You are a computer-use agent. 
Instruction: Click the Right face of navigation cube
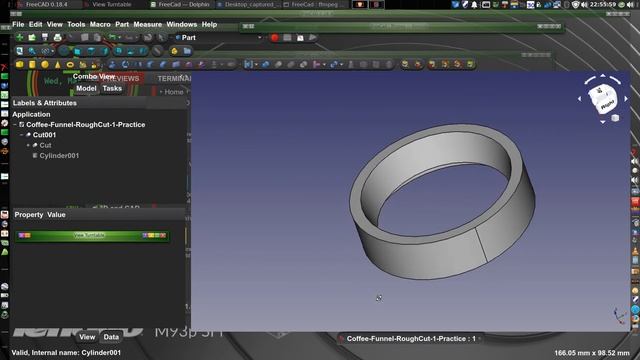coord(607,104)
